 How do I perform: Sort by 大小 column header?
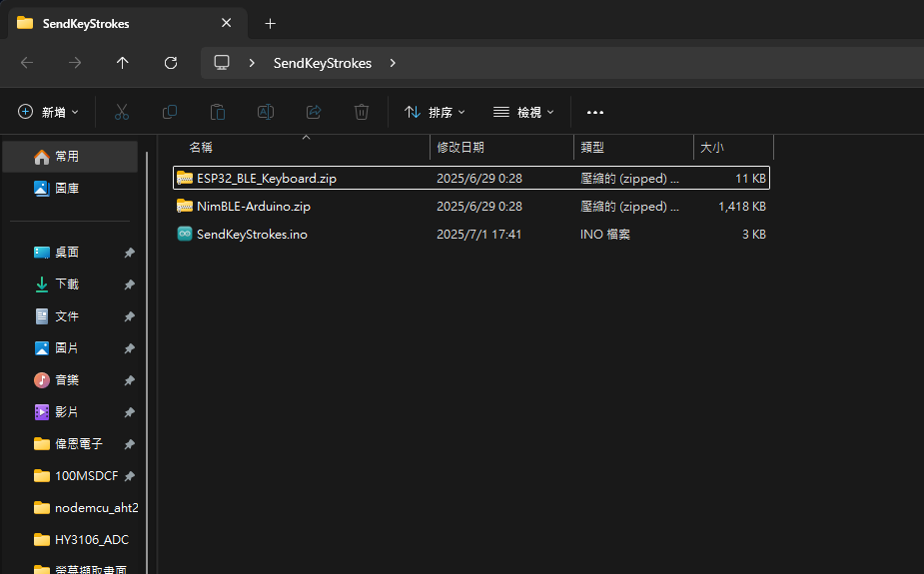pos(711,147)
